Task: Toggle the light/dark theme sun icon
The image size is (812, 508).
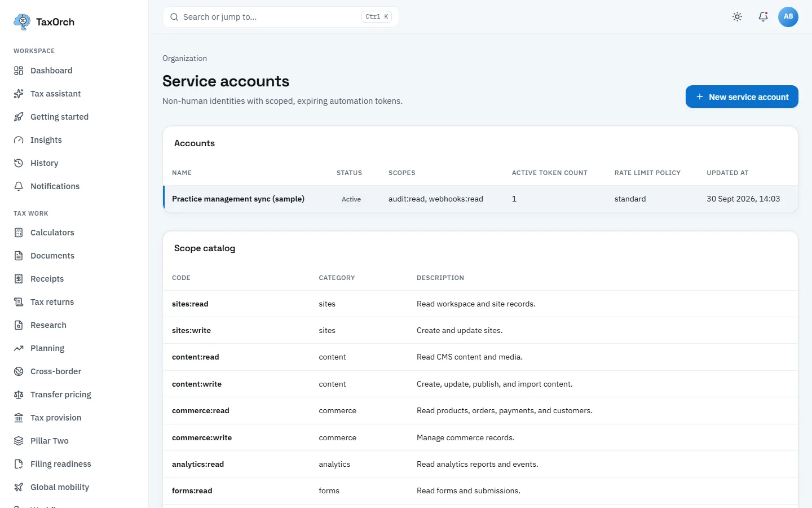Action: coord(737,17)
